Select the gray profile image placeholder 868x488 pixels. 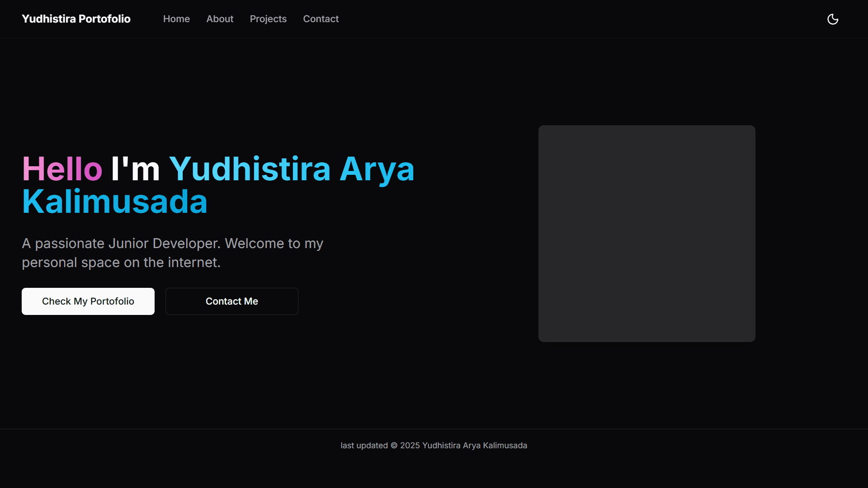coord(646,233)
